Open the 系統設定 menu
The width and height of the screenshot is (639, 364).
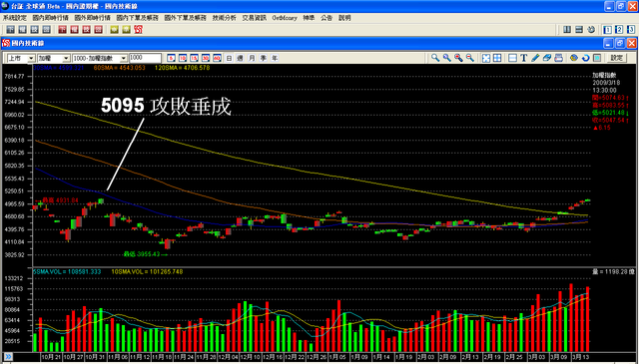pos(15,18)
